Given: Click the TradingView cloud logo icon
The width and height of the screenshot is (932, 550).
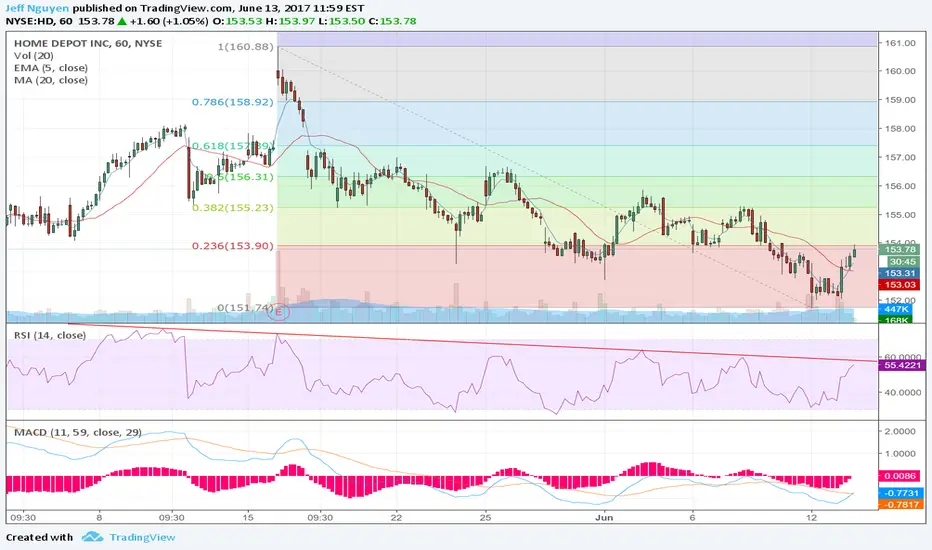Looking at the screenshot, I should click(x=92, y=537).
